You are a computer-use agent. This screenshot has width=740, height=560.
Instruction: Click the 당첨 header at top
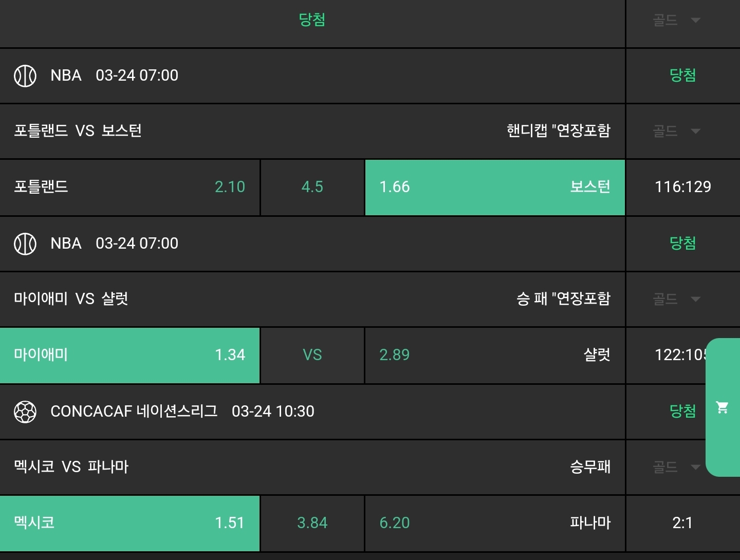[x=312, y=20]
